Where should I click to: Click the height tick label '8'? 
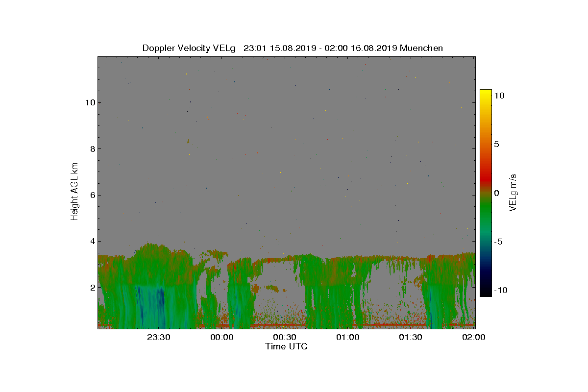coord(92,148)
